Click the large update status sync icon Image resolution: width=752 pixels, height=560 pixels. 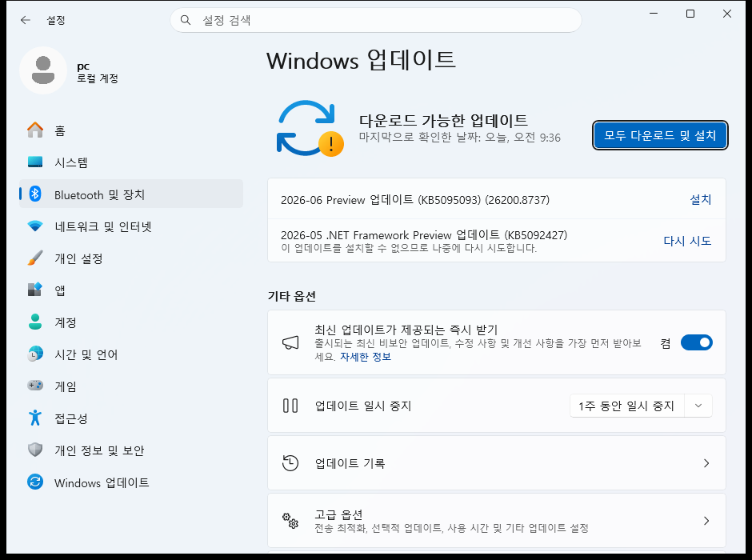pos(310,128)
